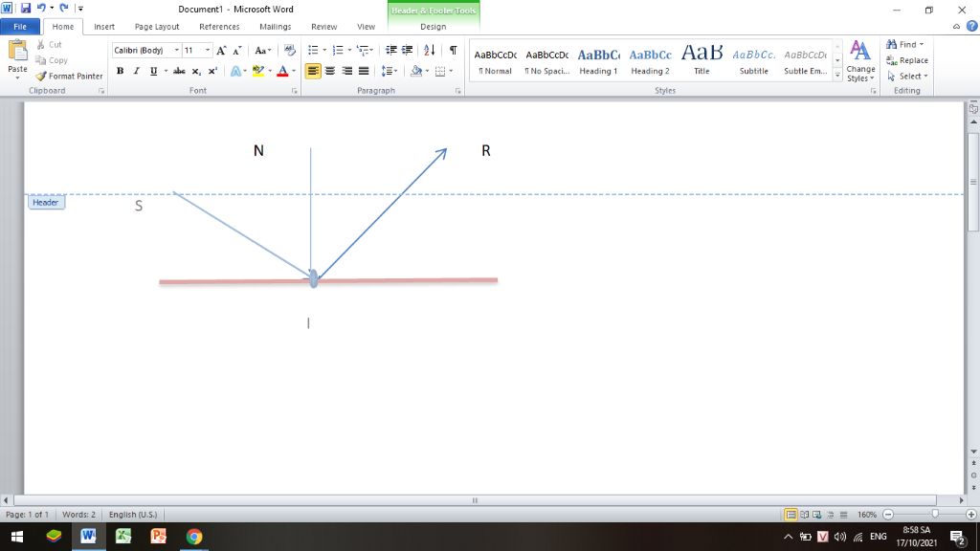Toggle Italic formatting
The height and width of the screenshot is (551, 980).
coord(136,71)
